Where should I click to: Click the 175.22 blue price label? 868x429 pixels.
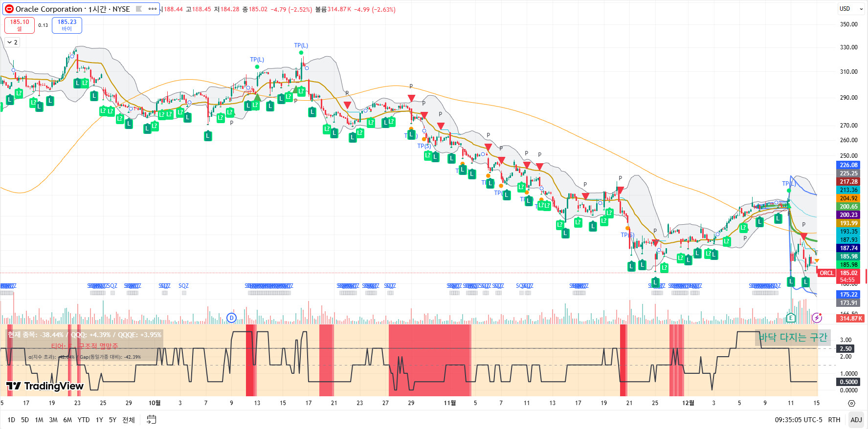[x=849, y=295]
